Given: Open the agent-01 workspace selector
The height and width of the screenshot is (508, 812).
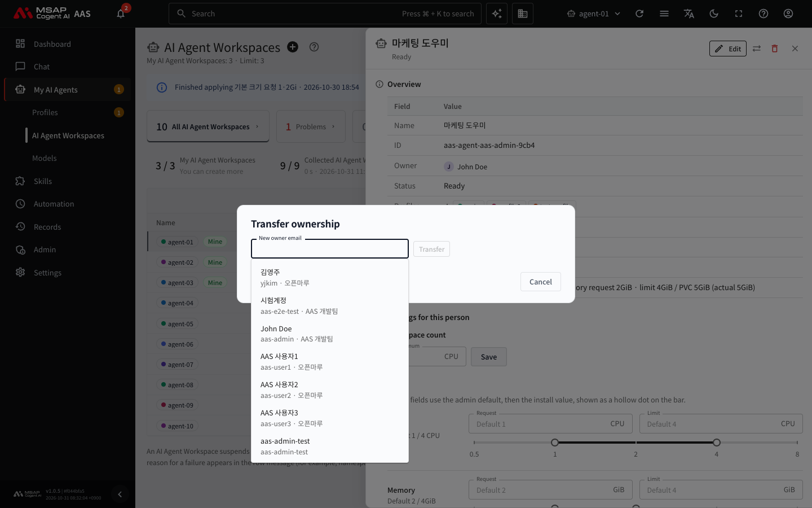Looking at the screenshot, I should click(594, 14).
